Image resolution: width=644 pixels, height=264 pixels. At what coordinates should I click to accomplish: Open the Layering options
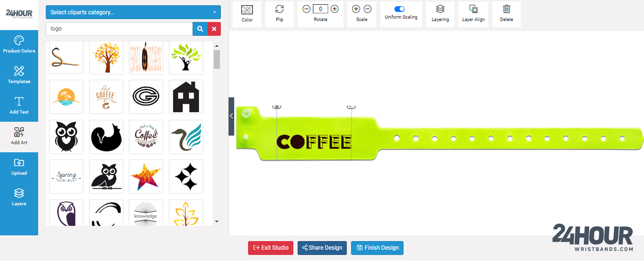[x=440, y=14]
